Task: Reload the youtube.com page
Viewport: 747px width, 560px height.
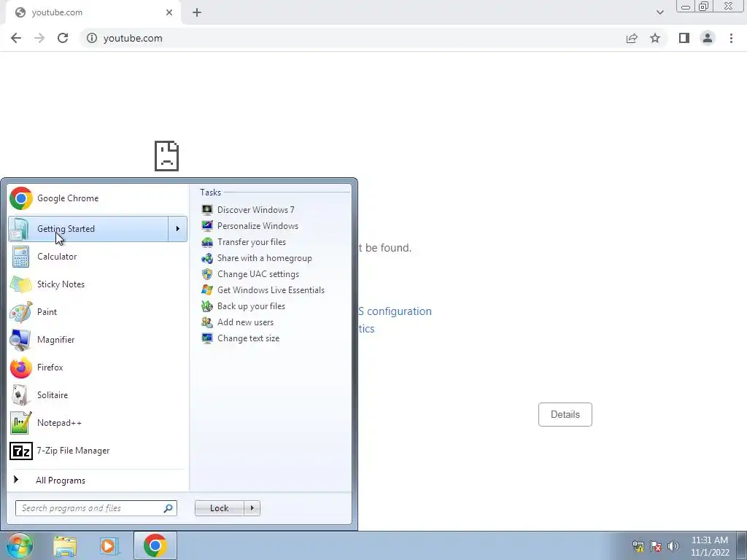Action: coord(63,38)
